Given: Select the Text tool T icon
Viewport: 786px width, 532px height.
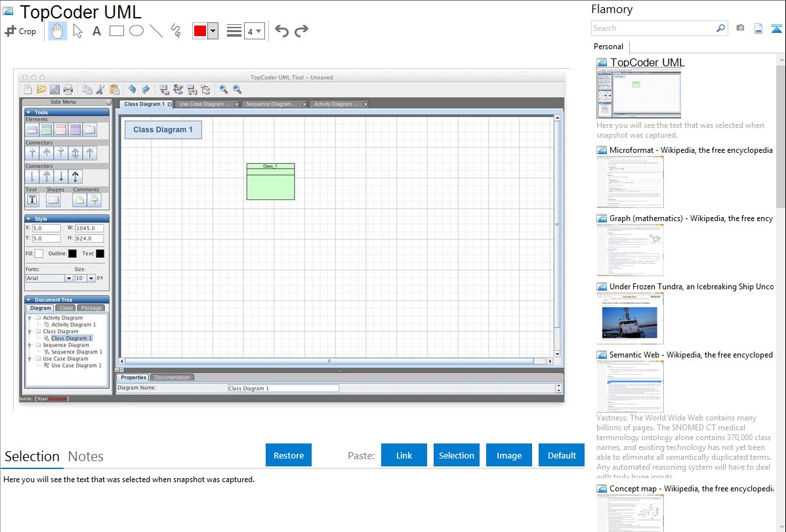Looking at the screenshot, I should tap(32, 199).
